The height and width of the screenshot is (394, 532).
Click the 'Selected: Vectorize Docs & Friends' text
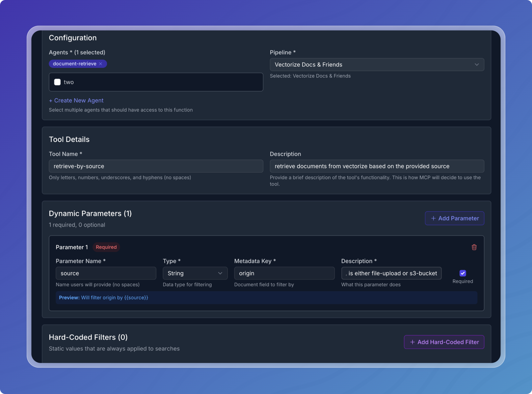pyautogui.click(x=310, y=76)
